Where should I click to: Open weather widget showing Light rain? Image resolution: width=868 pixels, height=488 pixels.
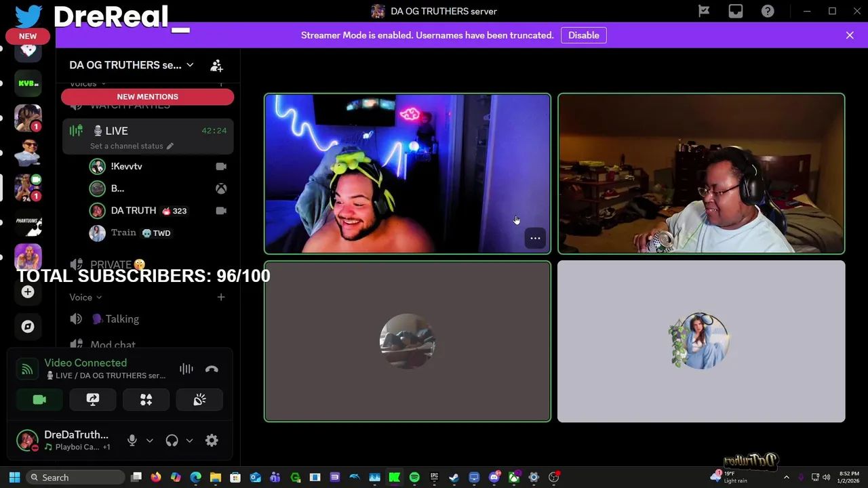click(730, 477)
